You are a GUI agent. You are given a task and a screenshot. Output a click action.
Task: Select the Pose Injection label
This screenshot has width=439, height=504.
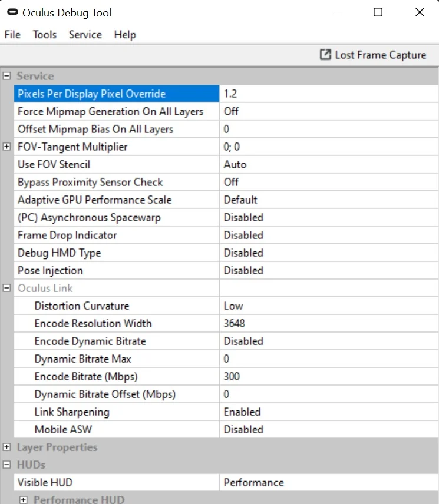click(x=51, y=271)
